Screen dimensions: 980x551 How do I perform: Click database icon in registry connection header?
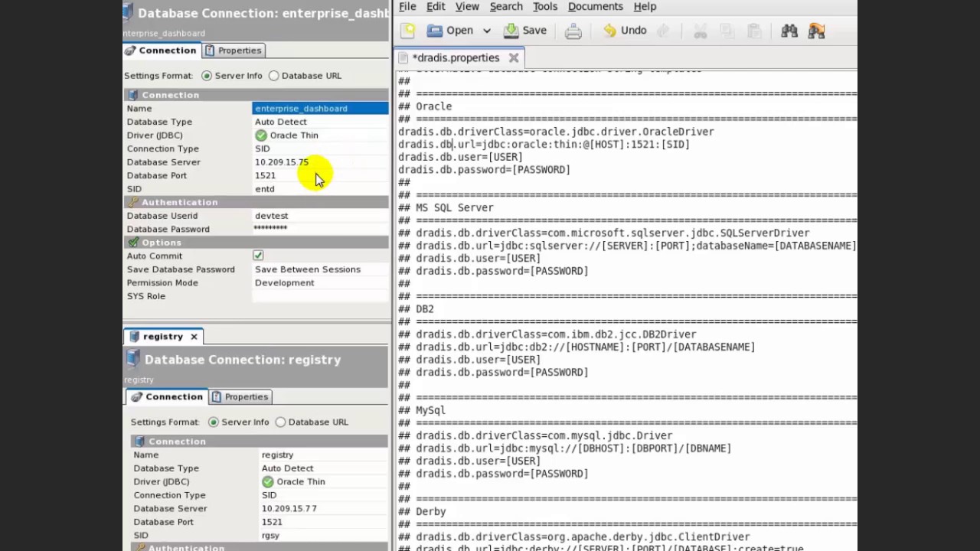(132, 359)
